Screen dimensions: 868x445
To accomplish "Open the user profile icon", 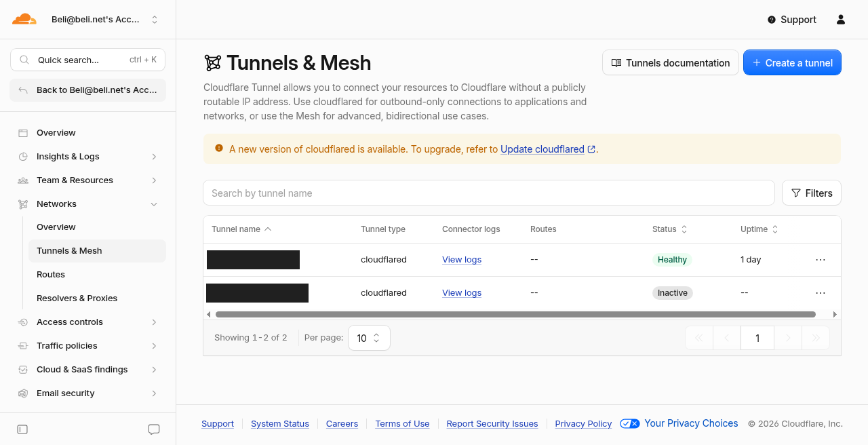I will [x=841, y=20].
